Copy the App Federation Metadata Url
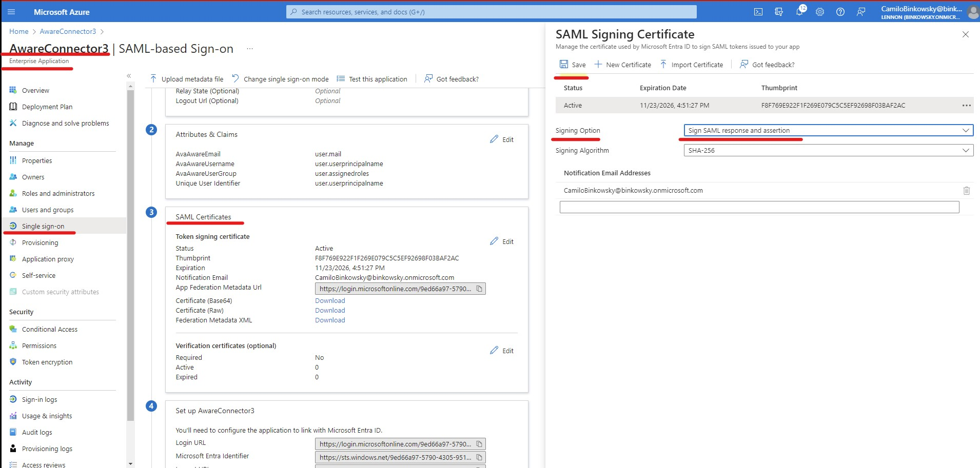The height and width of the screenshot is (468, 980). [479, 289]
